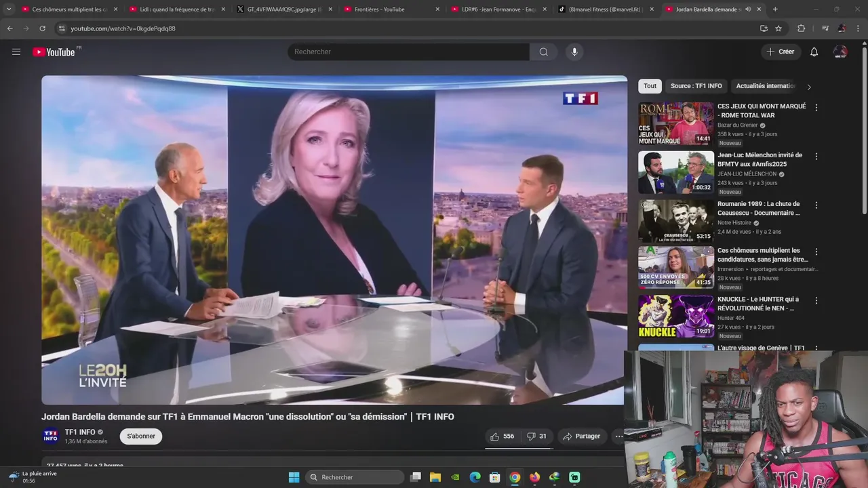The height and width of the screenshot is (488, 868).
Task: Launch Microsoft Edge from the taskbar
Action: click(x=475, y=477)
